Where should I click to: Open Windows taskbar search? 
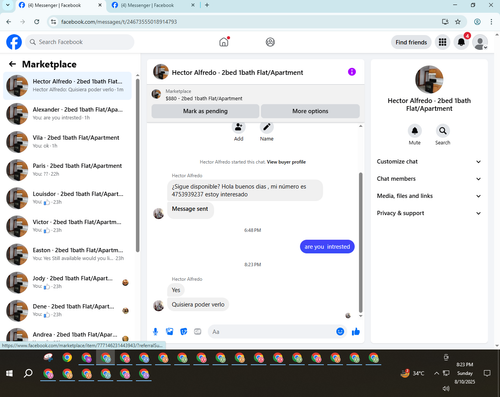[x=28, y=373]
